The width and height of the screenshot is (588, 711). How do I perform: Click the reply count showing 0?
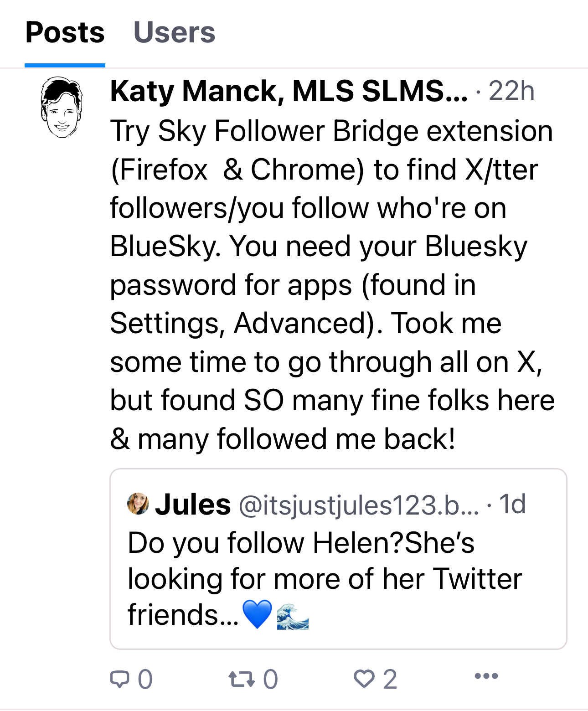click(145, 679)
